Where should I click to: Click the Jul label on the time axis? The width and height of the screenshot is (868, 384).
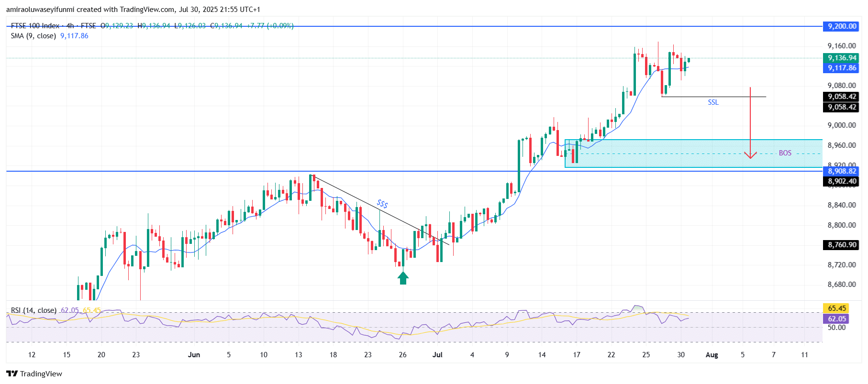(437, 355)
